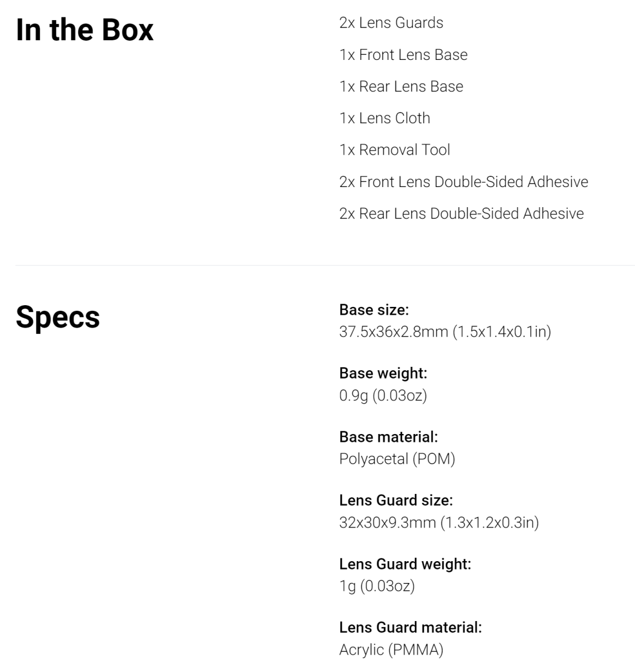Viewport: 635px width, 672px height.
Task: Click the 'In the Box' heading
Action: 85,30
